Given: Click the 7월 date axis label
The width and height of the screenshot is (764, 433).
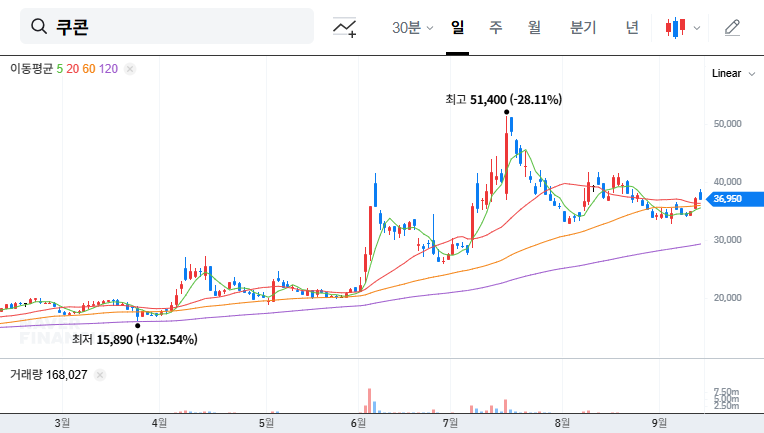Looking at the screenshot, I should tap(450, 423).
